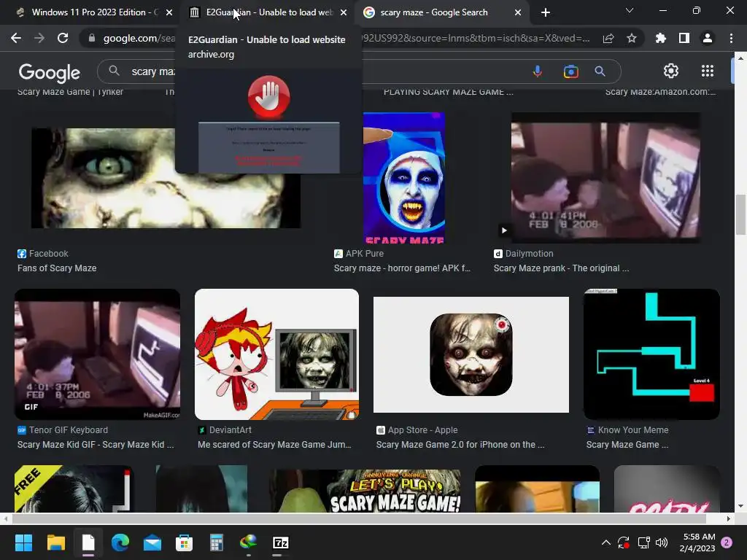This screenshot has height=560, width=747.
Task: Start Google voice search microphone
Action: point(538,71)
